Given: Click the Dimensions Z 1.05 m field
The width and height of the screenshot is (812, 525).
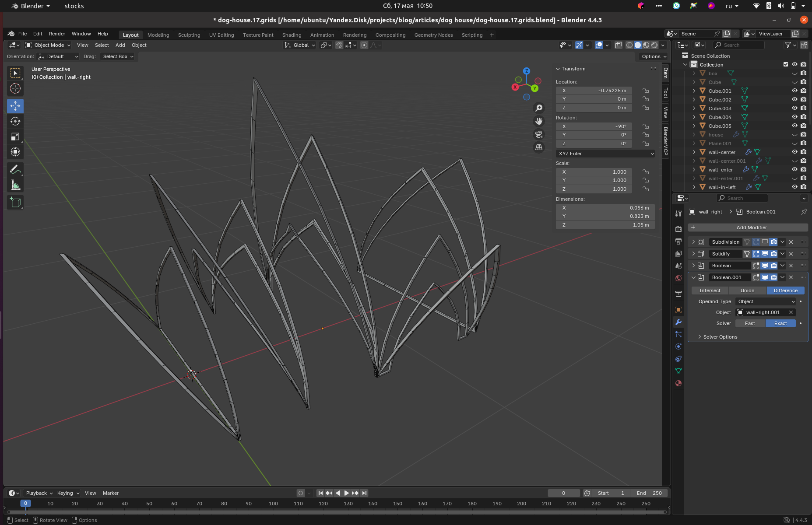Looking at the screenshot, I should click(x=605, y=225).
